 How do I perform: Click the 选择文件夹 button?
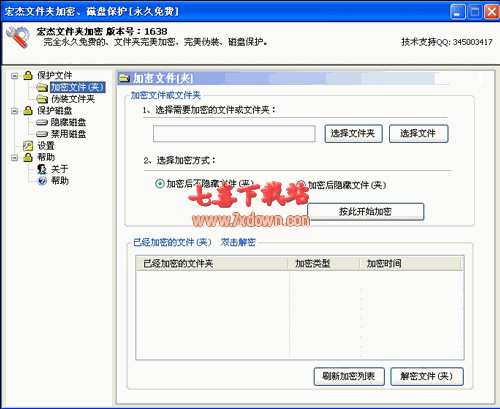coord(353,134)
